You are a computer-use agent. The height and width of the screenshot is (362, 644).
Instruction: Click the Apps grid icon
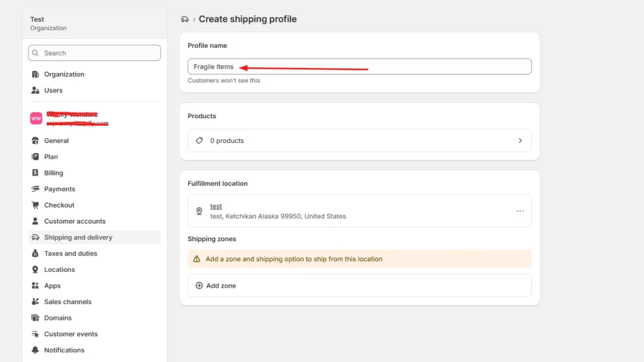point(35,286)
